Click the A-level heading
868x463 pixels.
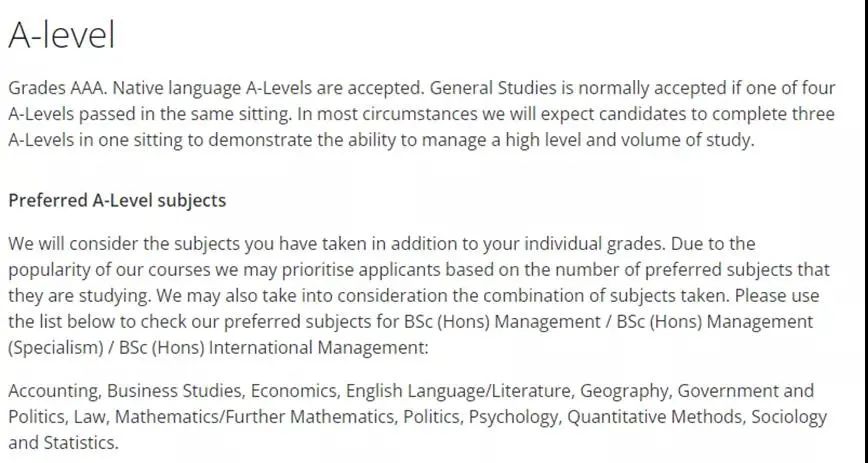click(61, 35)
